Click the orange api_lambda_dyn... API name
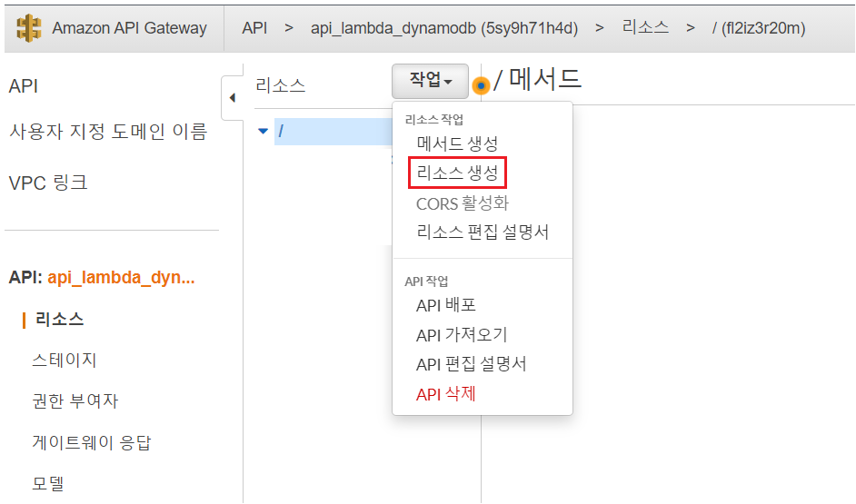 pyautogui.click(x=121, y=278)
